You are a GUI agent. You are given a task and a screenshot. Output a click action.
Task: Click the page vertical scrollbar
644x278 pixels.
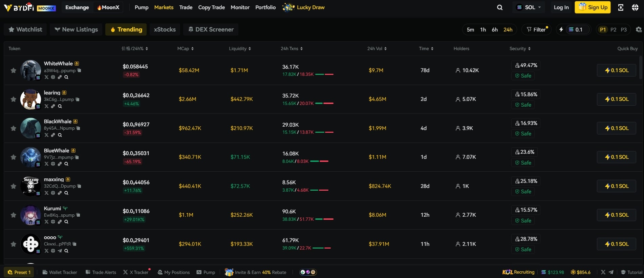coord(641,68)
